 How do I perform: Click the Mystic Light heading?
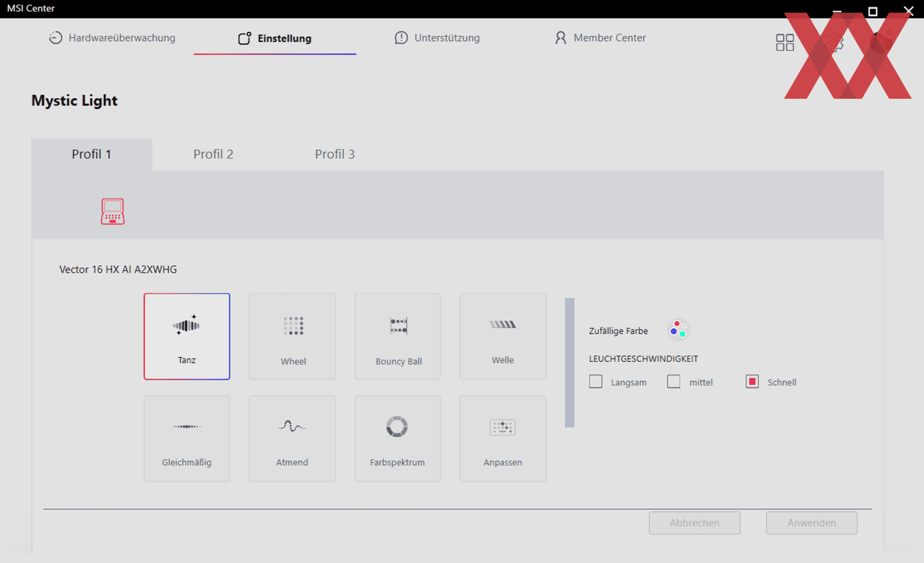(74, 101)
